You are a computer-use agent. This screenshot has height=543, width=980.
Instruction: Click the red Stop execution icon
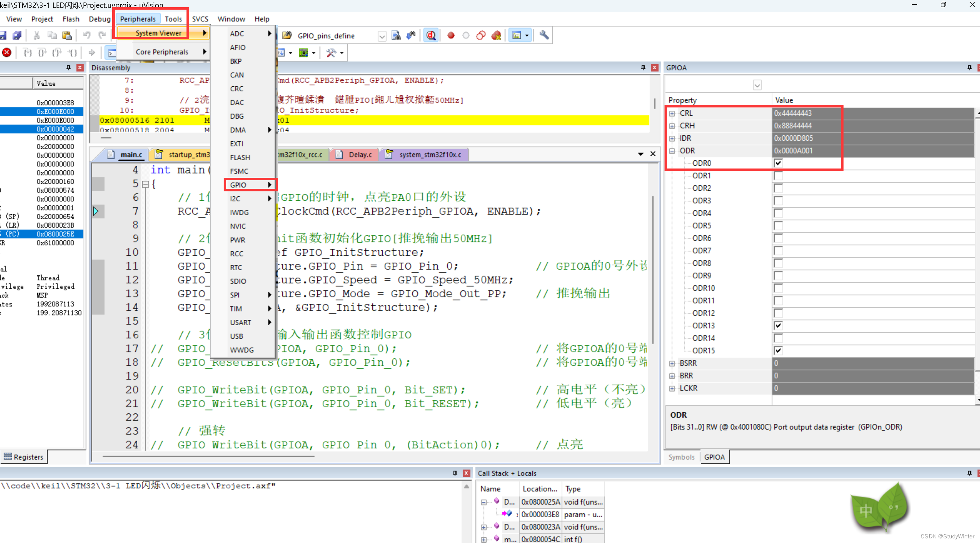click(x=6, y=52)
